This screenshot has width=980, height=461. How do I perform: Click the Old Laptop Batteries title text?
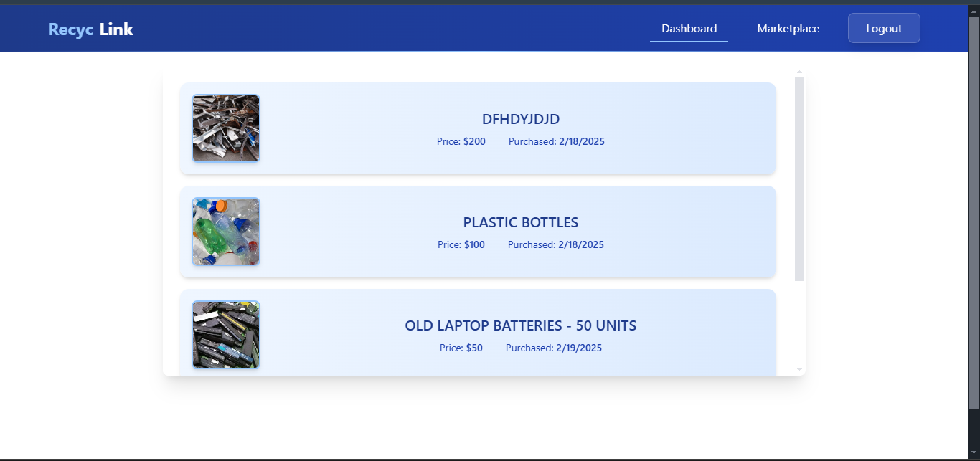click(520, 325)
